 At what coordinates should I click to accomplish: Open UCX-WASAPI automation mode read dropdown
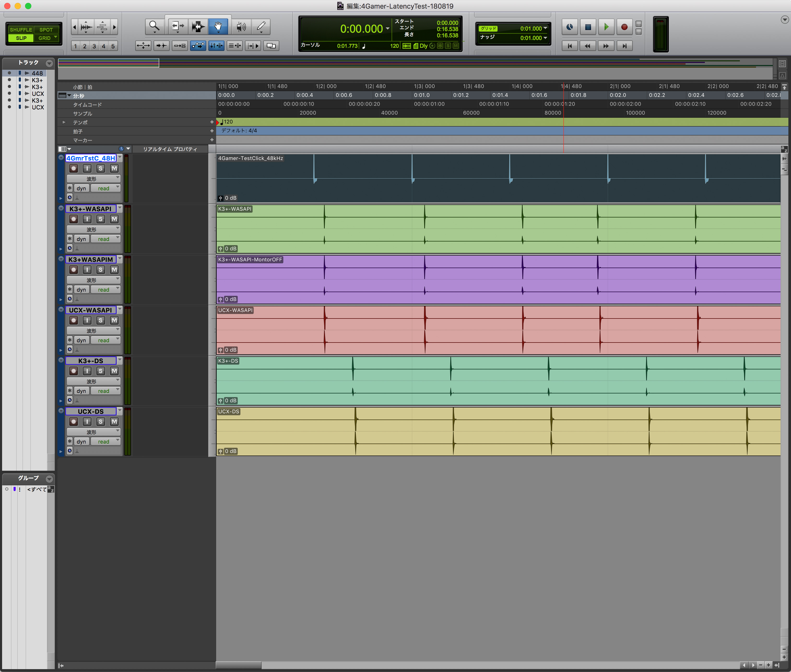[105, 340]
